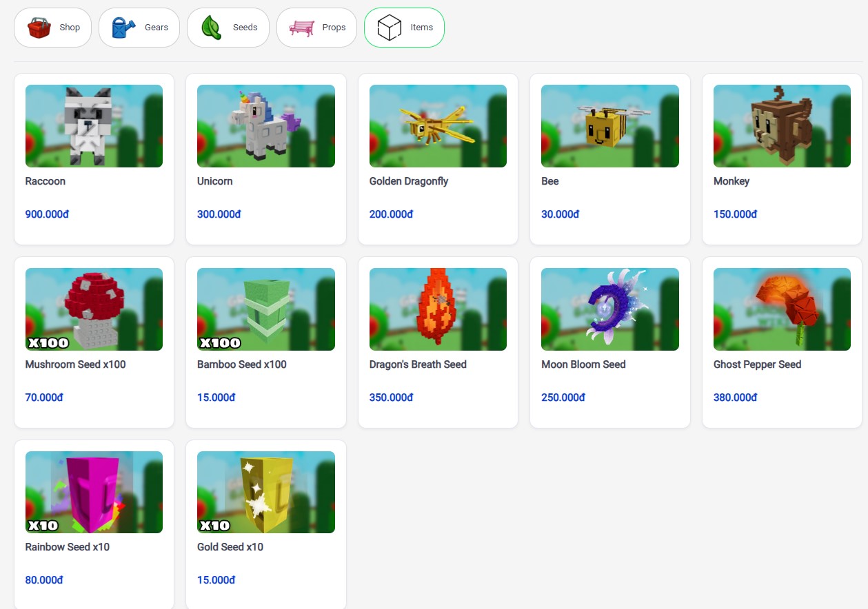Click the 350.000đ Dragon's Breath price
Viewport: 868px width, 609px height.
[392, 398]
